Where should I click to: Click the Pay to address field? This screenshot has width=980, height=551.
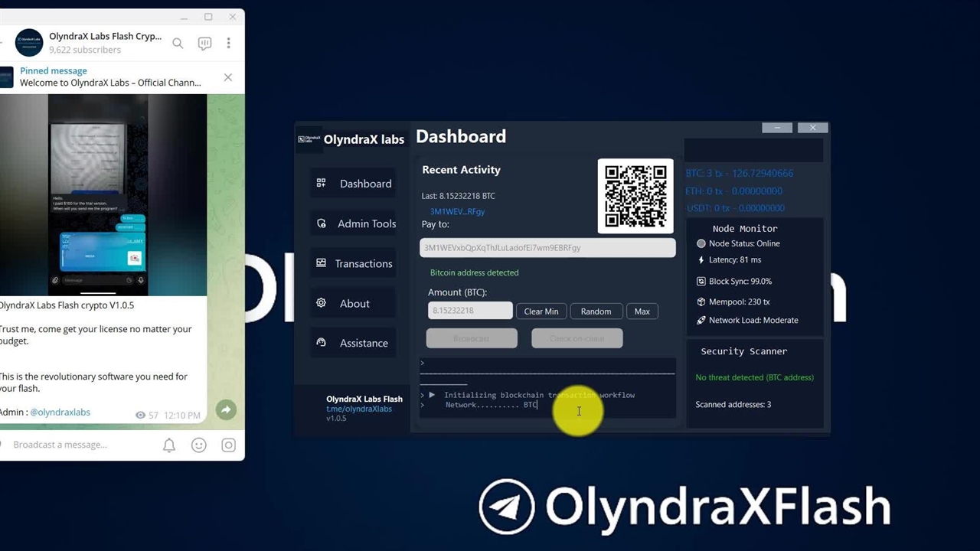pyautogui.click(x=547, y=248)
